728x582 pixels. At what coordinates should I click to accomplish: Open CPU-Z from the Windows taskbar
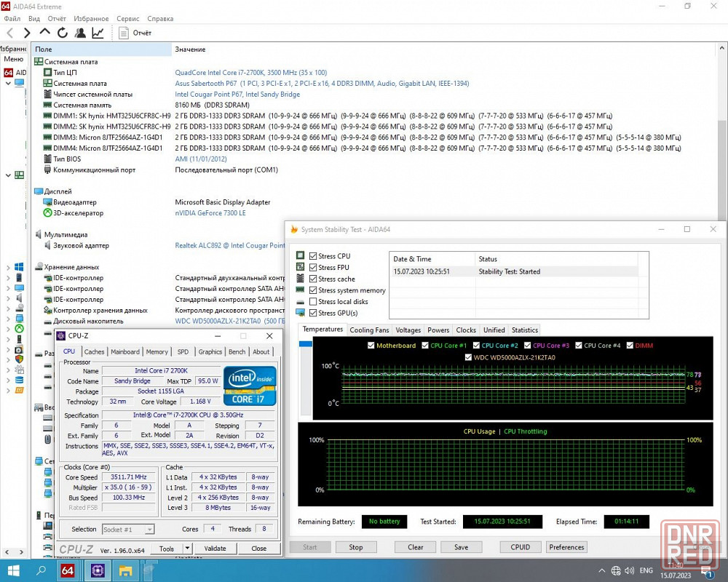[98, 570]
